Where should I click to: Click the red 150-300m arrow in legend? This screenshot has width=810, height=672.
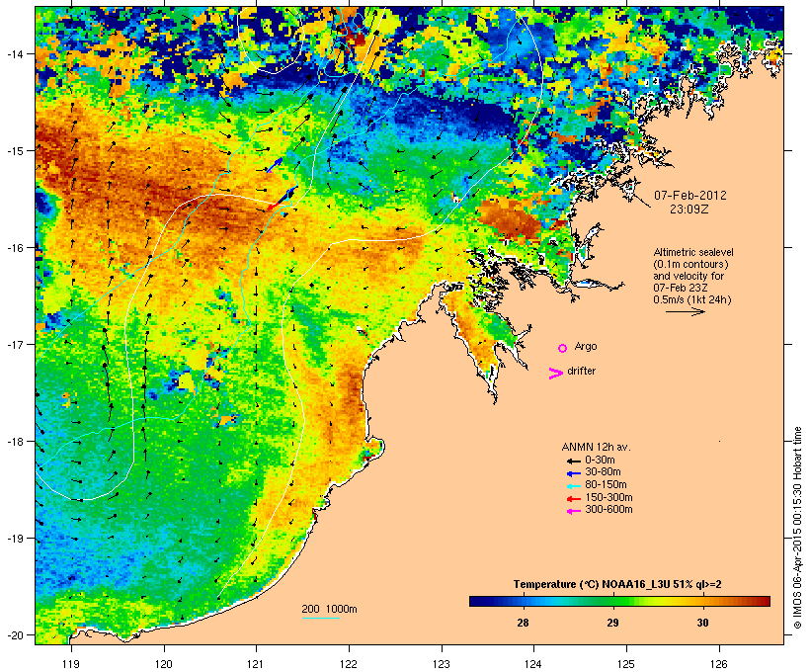573,498
